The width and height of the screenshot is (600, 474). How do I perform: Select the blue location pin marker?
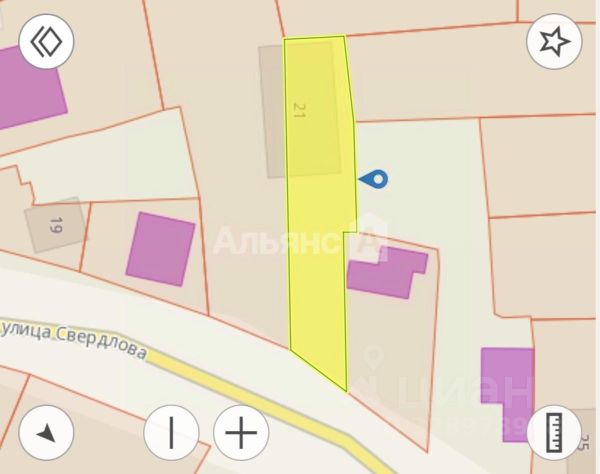[x=373, y=179]
